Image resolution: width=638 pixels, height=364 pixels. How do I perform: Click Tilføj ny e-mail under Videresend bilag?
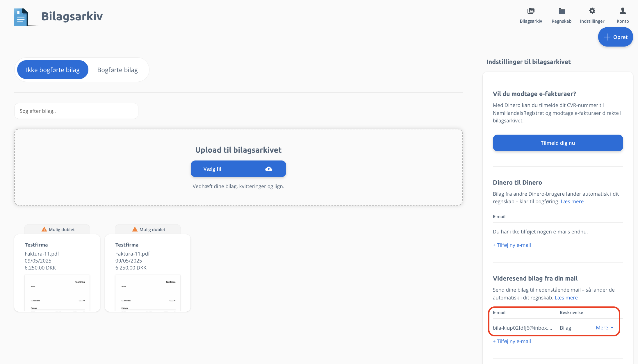[x=512, y=341]
